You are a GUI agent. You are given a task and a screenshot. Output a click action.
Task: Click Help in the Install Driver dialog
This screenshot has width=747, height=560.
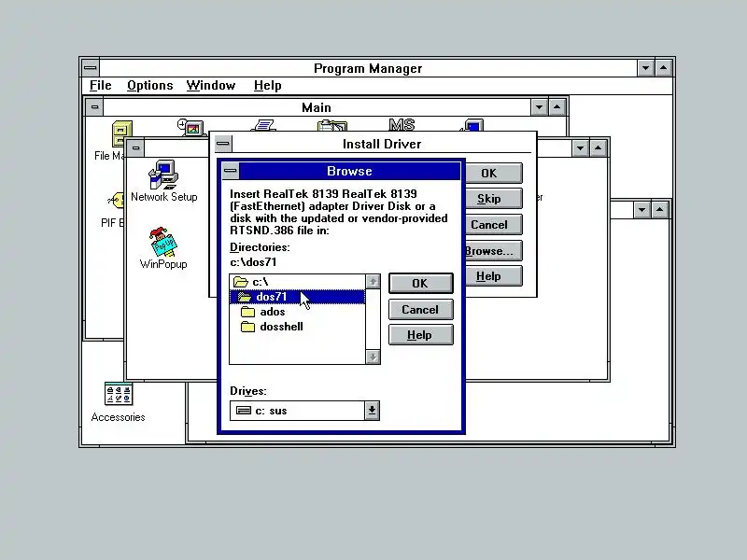click(x=493, y=276)
